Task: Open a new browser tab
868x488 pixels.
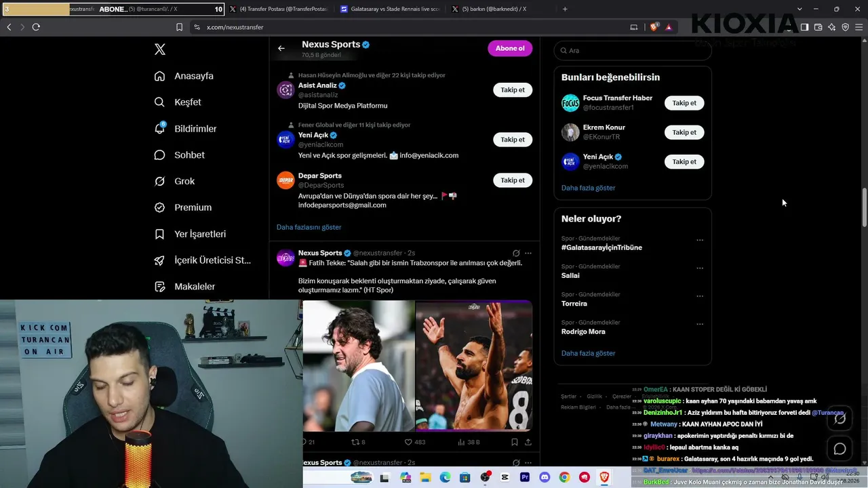Action: click(x=565, y=9)
